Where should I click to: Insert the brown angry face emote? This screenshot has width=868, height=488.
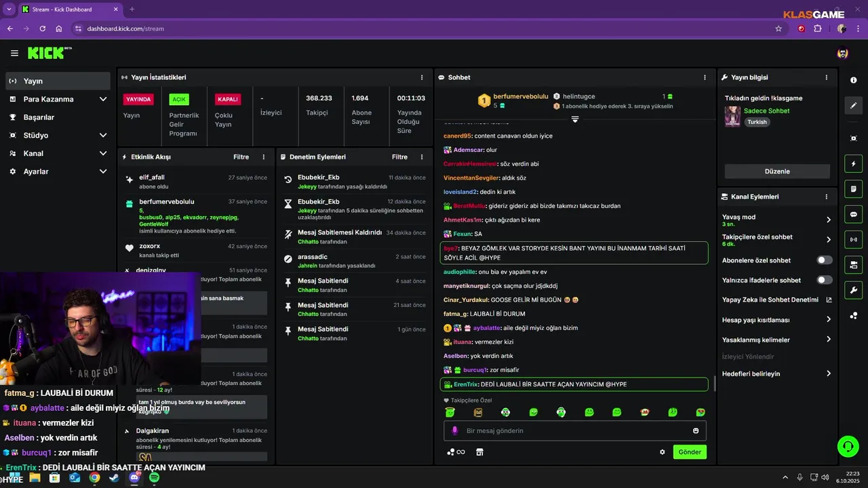tap(478, 412)
